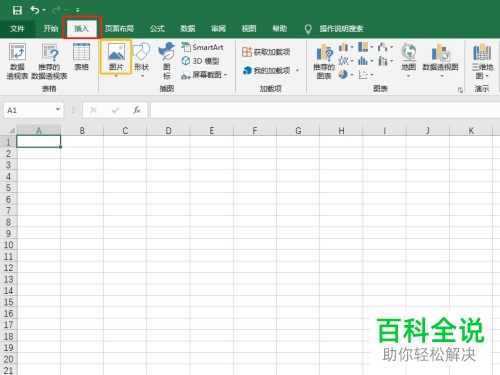Select row 10 header
This screenshot has height=375, width=500.
pos(8,245)
